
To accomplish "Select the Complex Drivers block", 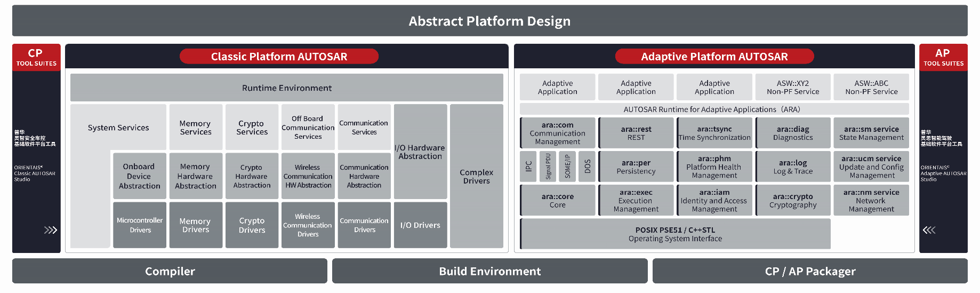I will point(476,176).
